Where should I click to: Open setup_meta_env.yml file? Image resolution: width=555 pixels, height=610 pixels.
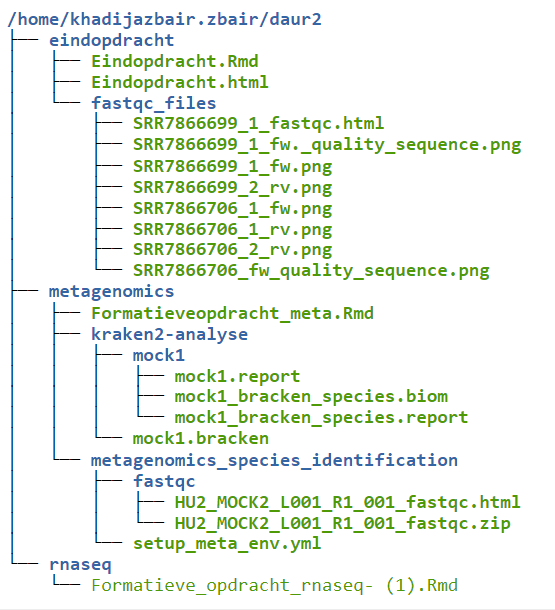click(x=227, y=543)
